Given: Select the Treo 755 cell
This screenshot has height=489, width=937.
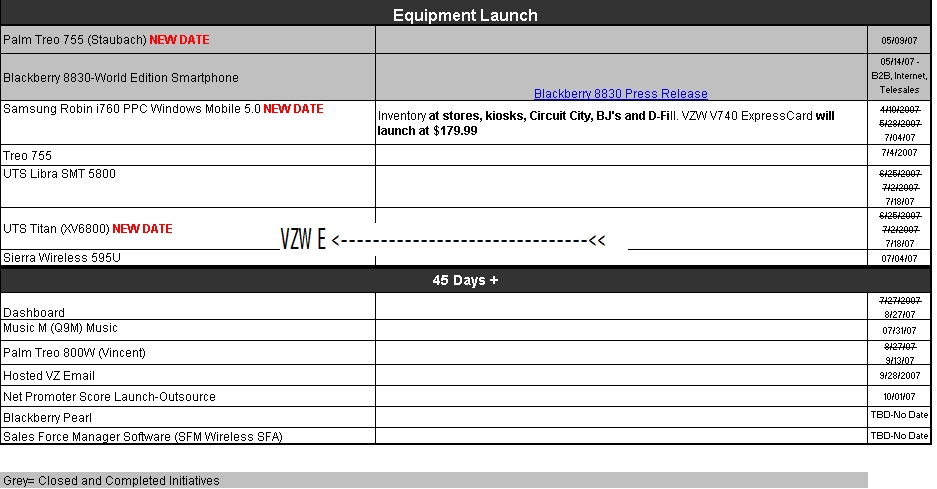Looking at the screenshot, I should [188, 155].
